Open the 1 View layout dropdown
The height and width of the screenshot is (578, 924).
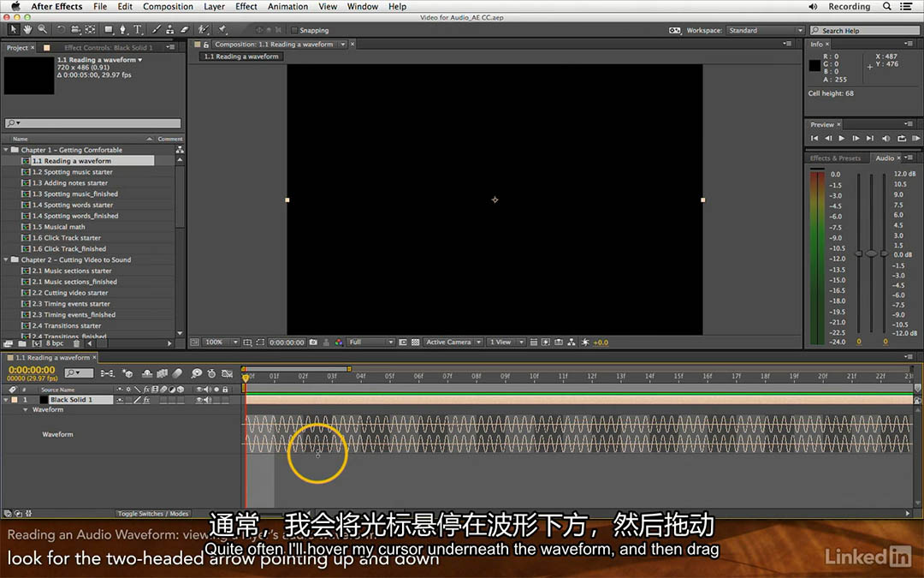point(506,342)
